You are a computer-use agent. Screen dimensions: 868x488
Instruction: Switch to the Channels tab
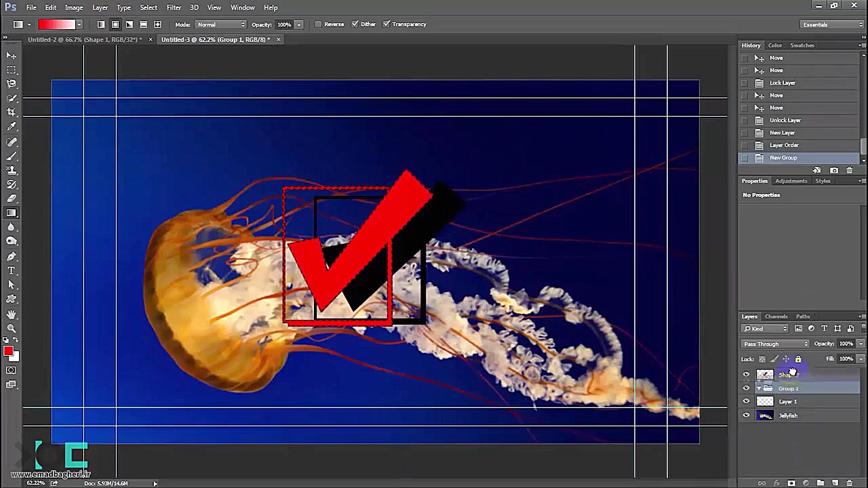(x=776, y=317)
